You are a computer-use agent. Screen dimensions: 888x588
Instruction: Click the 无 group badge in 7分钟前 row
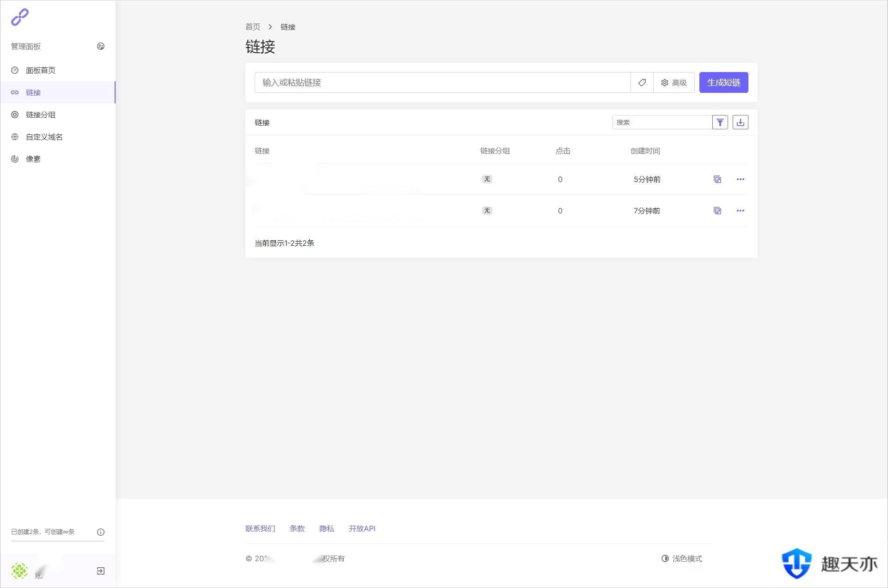click(x=487, y=211)
